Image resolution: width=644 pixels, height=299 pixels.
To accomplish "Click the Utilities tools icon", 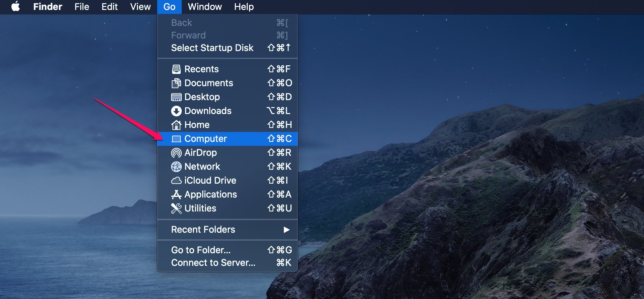I will [x=176, y=208].
